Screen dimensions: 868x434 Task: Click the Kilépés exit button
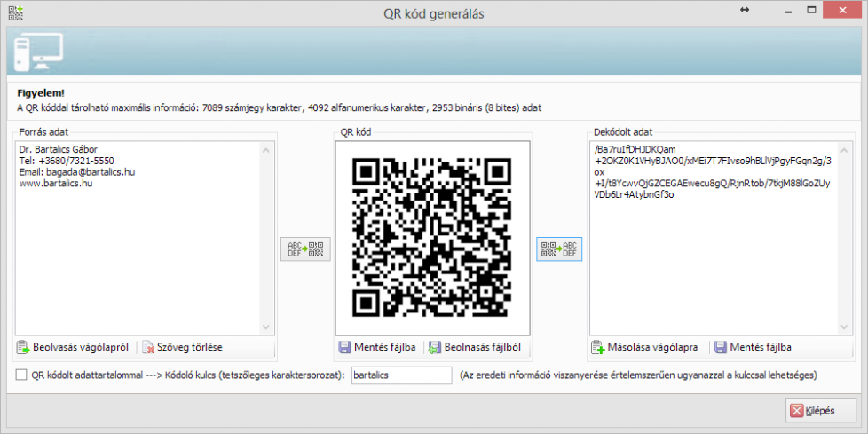[814, 410]
